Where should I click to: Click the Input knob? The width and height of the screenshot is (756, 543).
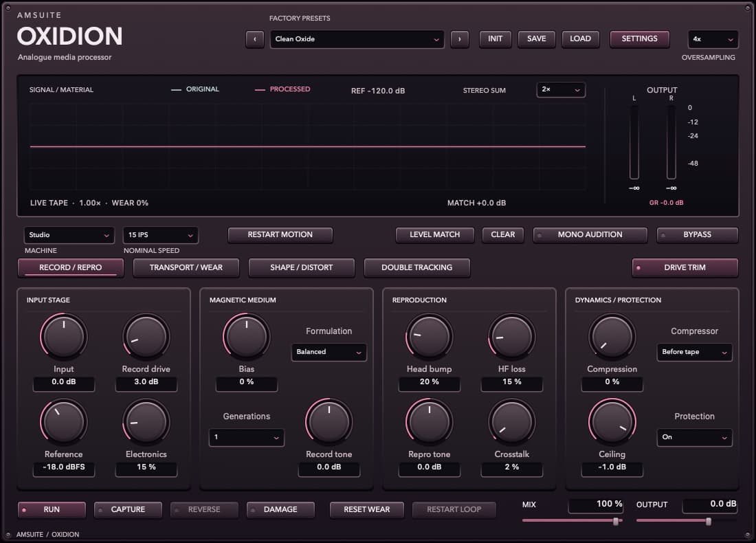click(x=64, y=337)
